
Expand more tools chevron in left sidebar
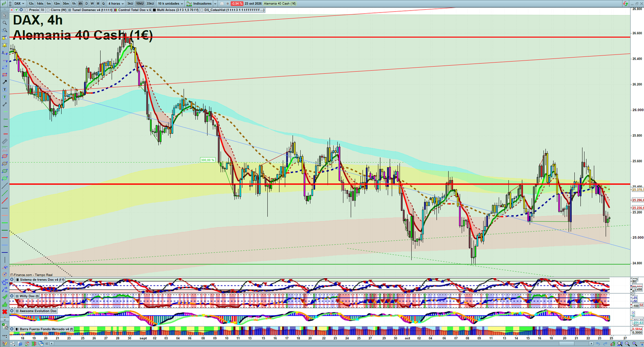[x=4, y=320]
